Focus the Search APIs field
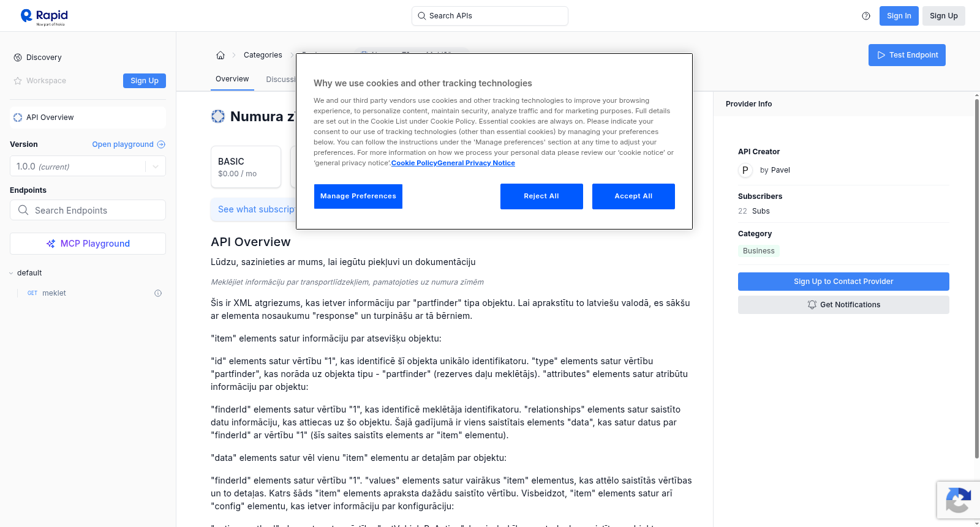This screenshot has width=980, height=527. tap(490, 16)
